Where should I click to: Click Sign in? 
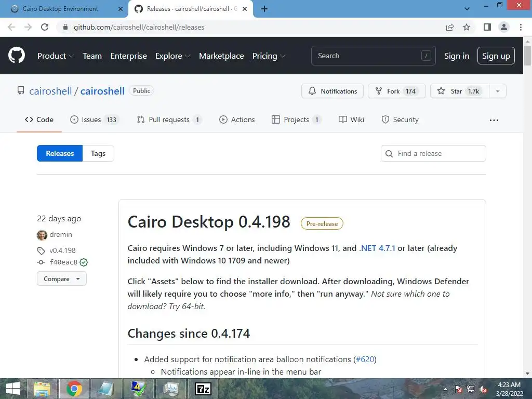click(x=457, y=56)
